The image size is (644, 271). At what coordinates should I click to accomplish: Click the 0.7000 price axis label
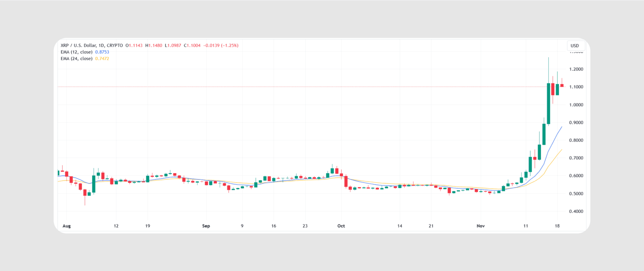coord(576,158)
